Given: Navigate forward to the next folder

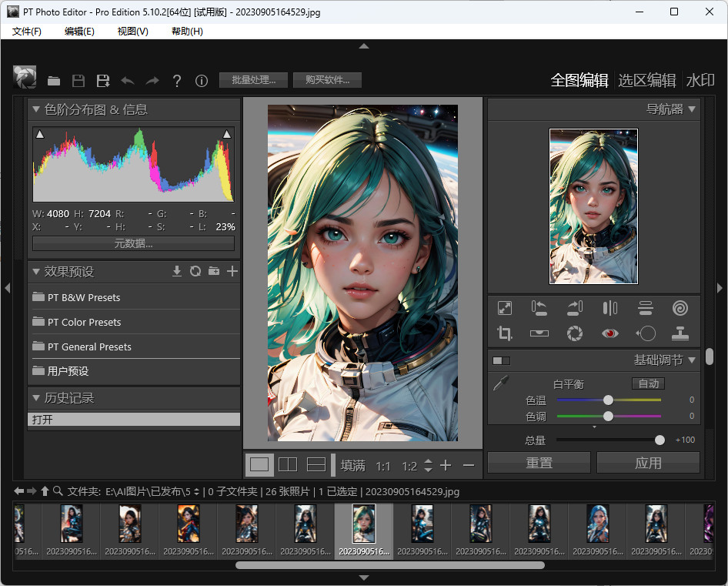Looking at the screenshot, I should pos(32,491).
